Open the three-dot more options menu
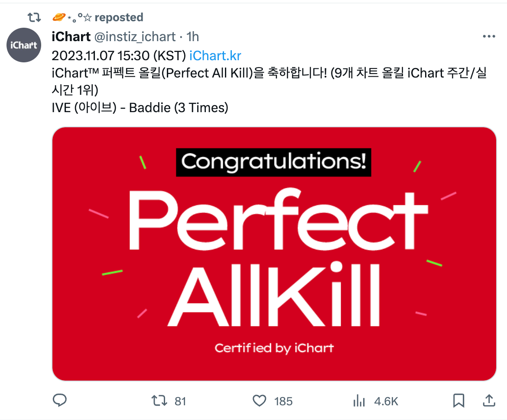 pos(488,37)
